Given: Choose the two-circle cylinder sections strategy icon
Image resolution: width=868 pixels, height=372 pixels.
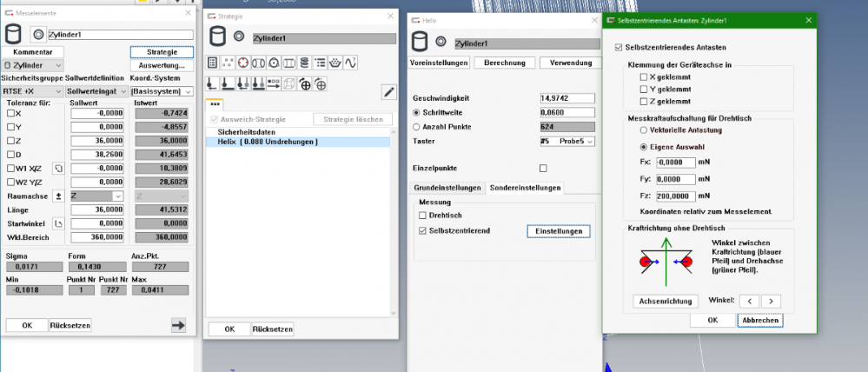Looking at the screenshot, I should click(x=258, y=63).
